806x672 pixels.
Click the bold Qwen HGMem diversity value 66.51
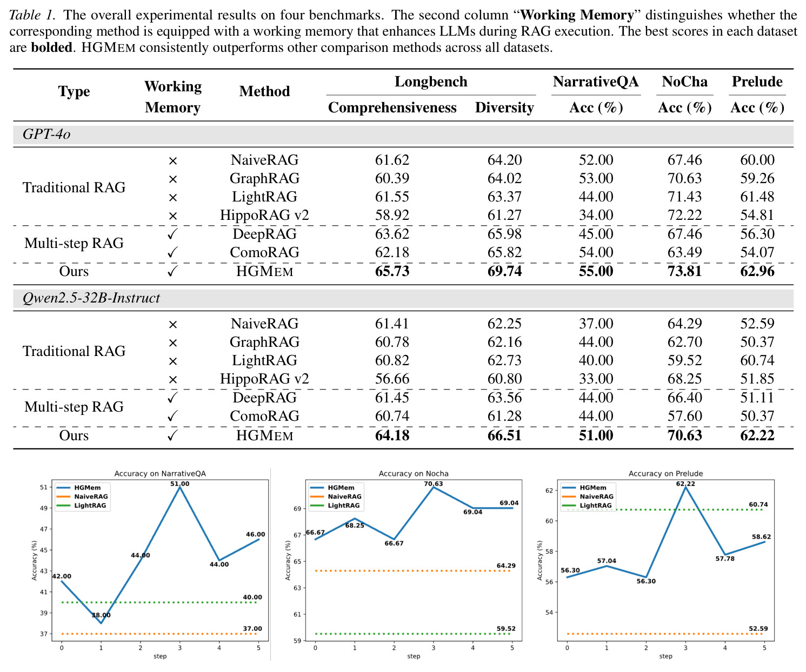[504, 435]
